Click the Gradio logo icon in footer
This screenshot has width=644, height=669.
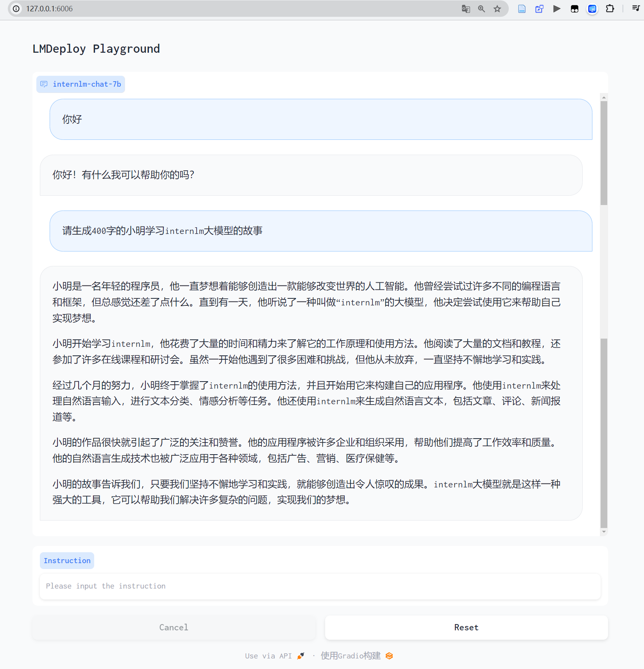click(x=389, y=656)
